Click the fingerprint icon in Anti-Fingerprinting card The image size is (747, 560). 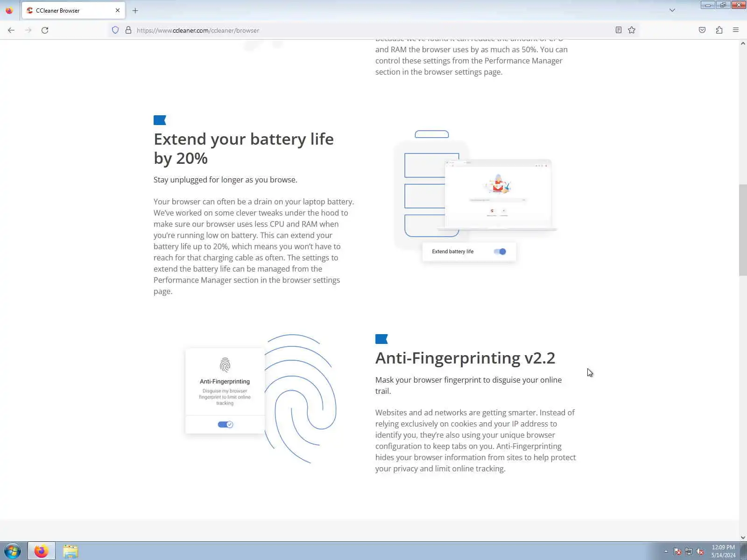pos(225,364)
